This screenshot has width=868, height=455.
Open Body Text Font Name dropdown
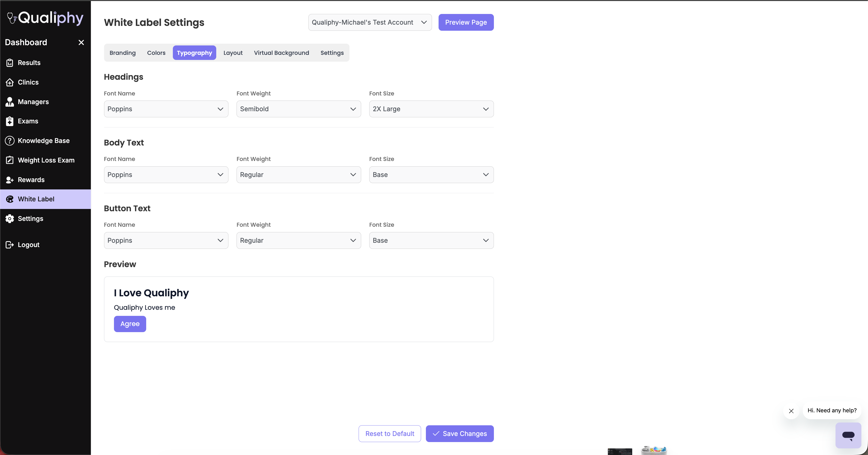click(x=166, y=175)
